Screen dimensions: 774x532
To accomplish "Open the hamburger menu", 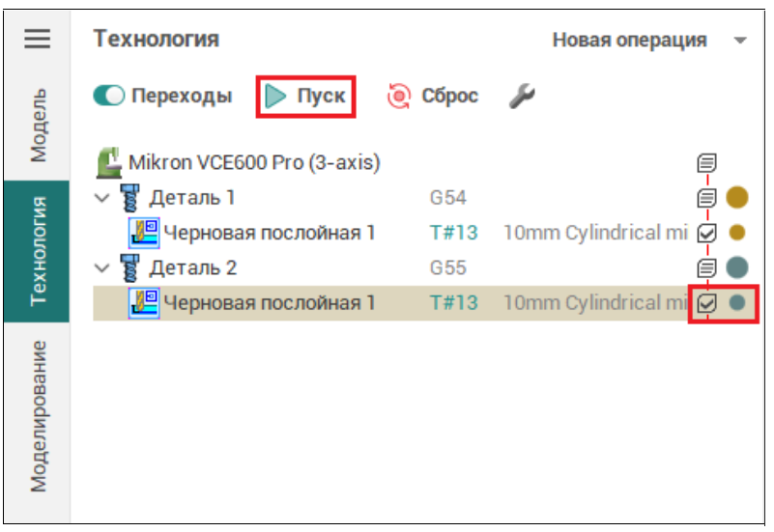I will click(x=37, y=39).
